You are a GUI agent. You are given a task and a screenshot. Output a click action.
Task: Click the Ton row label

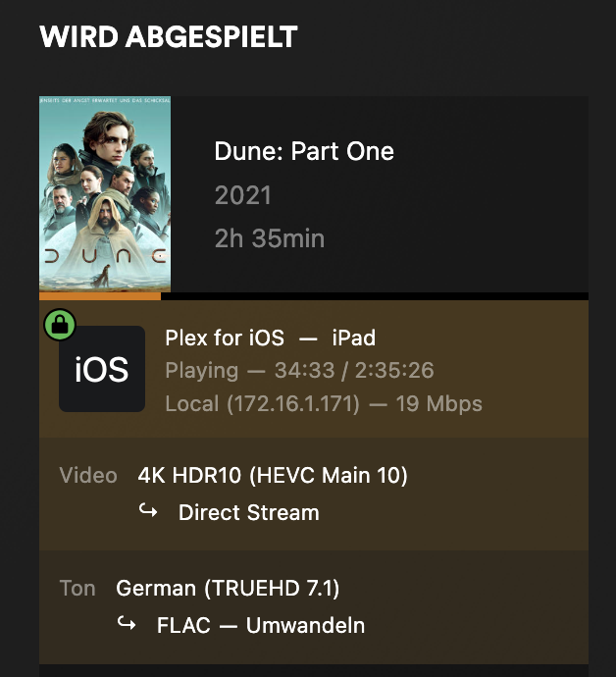[x=77, y=589]
